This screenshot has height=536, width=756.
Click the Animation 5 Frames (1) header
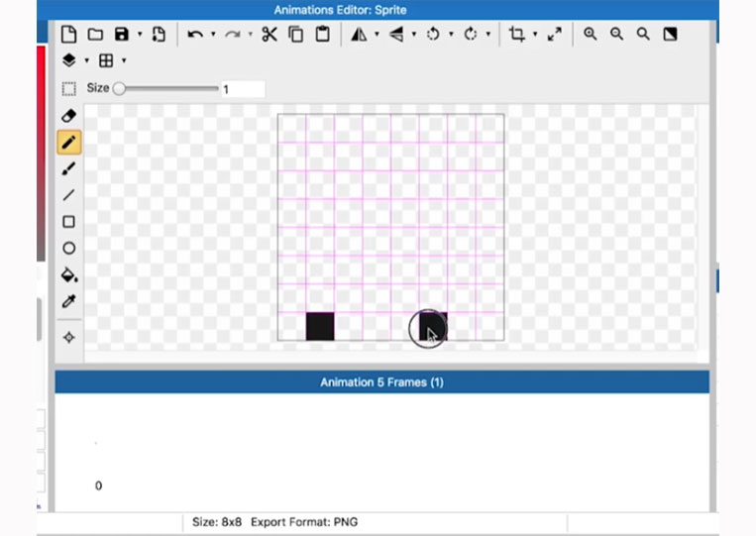[381, 382]
